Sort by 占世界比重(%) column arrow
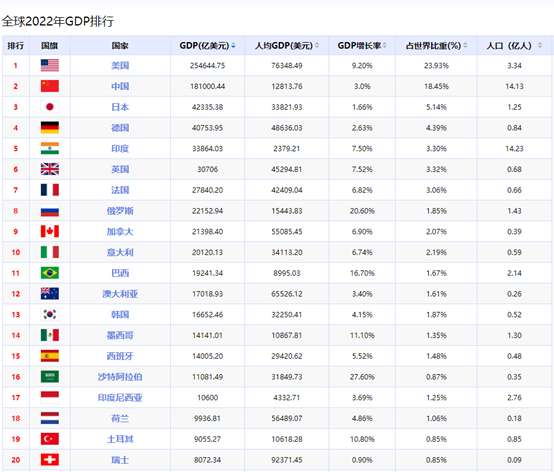The height and width of the screenshot is (472, 554). [465, 46]
